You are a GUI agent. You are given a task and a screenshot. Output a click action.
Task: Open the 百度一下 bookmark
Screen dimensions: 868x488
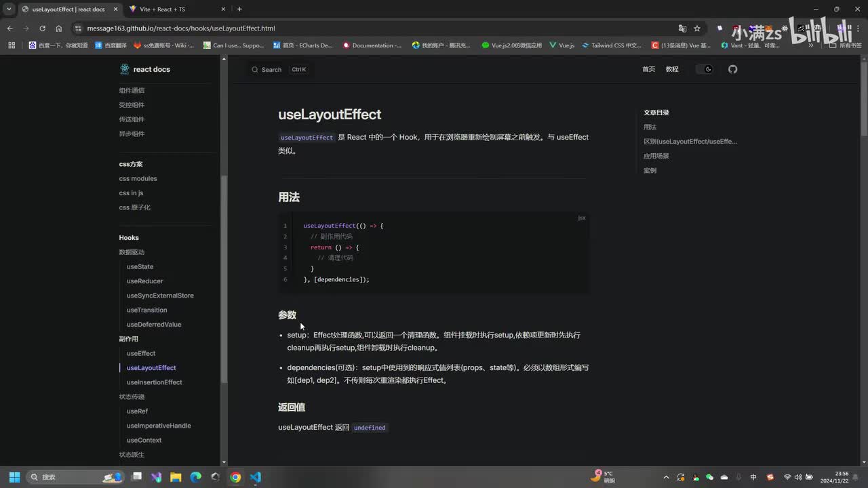pos(58,45)
